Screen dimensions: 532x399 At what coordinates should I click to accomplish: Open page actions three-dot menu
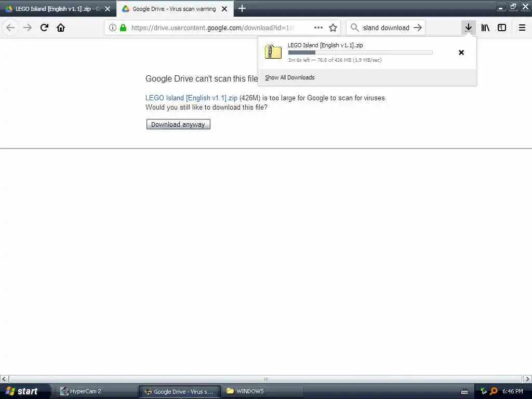coord(318,28)
